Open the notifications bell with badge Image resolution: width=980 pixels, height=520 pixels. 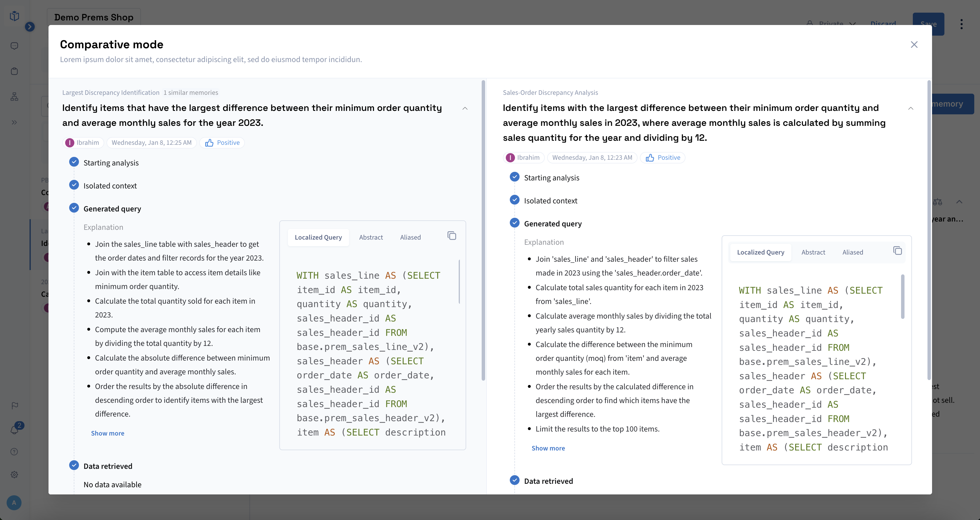point(14,430)
